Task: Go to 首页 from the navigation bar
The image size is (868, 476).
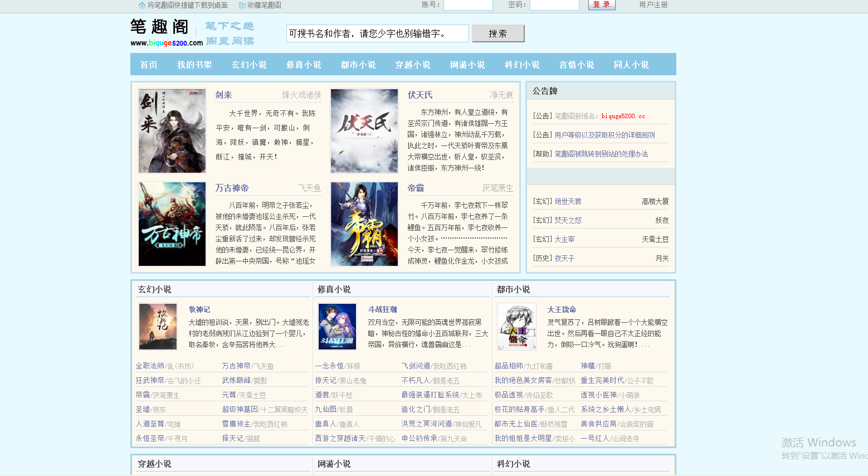Action: (x=148, y=64)
